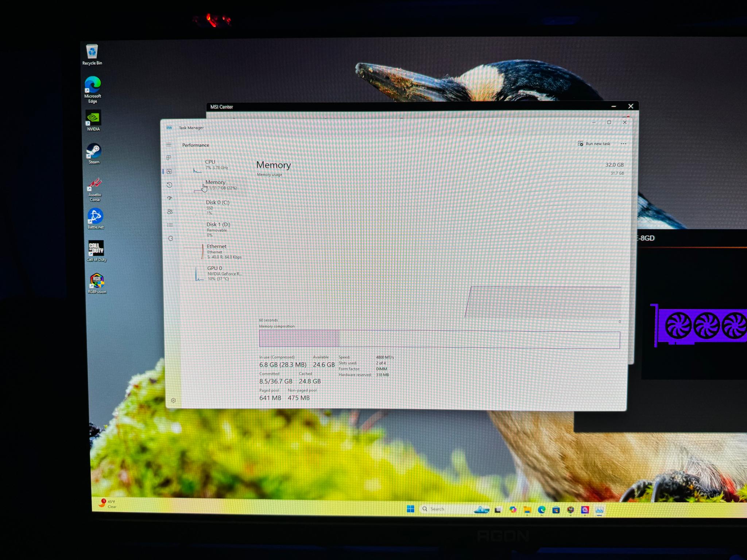The width and height of the screenshot is (747, 560).
Task: Open File Explorer from the taskbar
Action: (x=527, y=510)
